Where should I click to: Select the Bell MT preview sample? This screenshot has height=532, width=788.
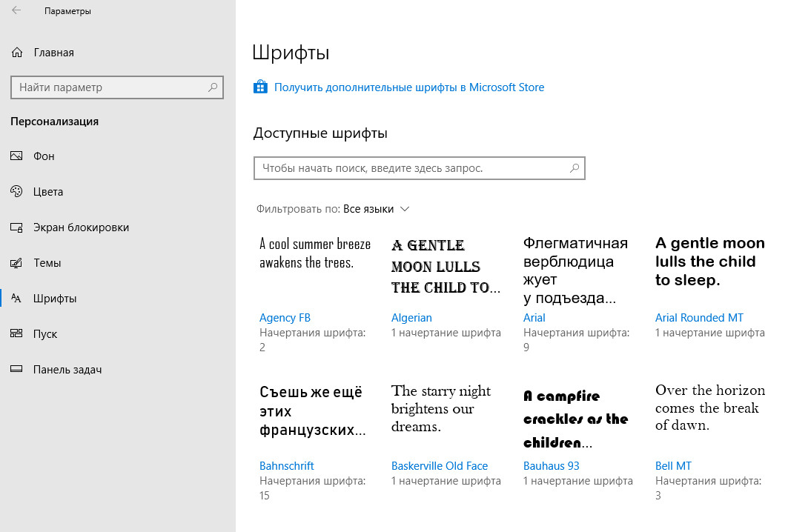coord(710,408)
